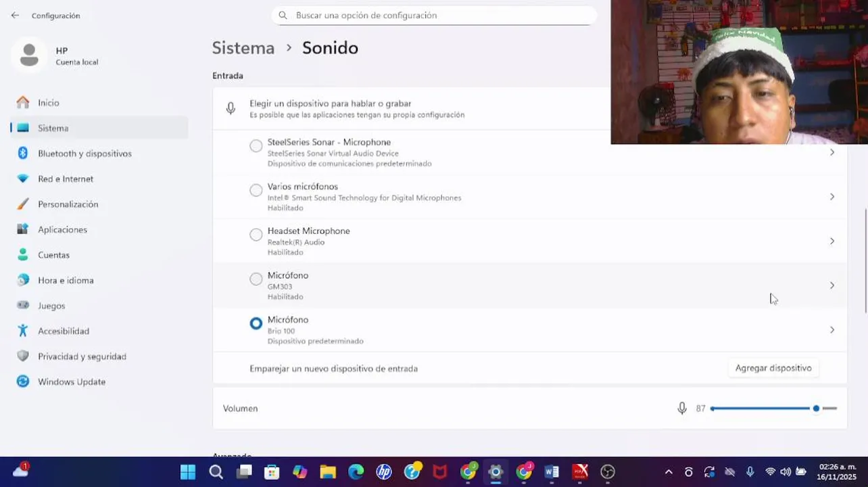Open Micrófono Brio 100 details via its chevron
This screenshot has height=487, width=868.
[832, 329]
